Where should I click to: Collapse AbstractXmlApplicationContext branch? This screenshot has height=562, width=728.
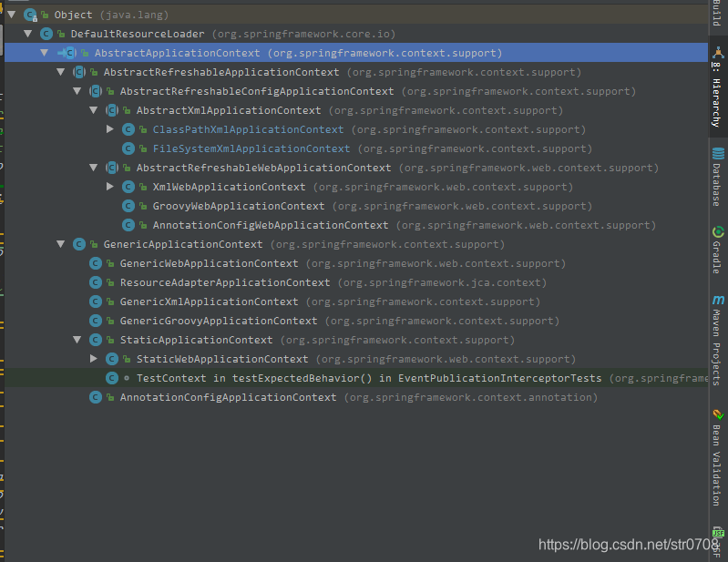point(94,110)
